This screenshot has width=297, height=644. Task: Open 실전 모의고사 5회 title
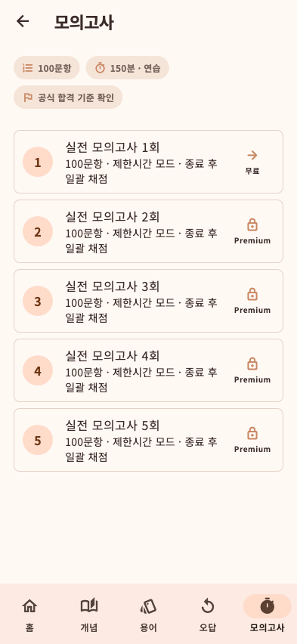pyautogui.click(x=113, y=426)
